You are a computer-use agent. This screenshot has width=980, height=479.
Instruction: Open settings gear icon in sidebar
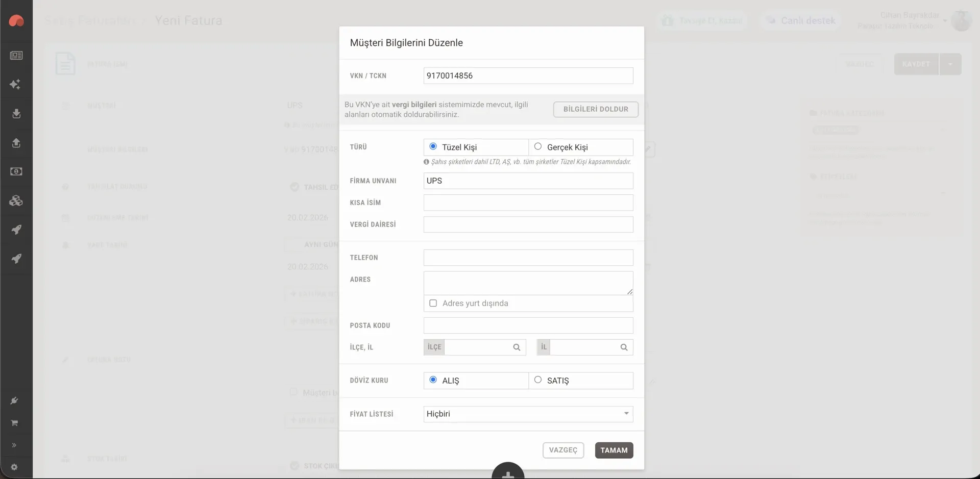coord(14,467)
